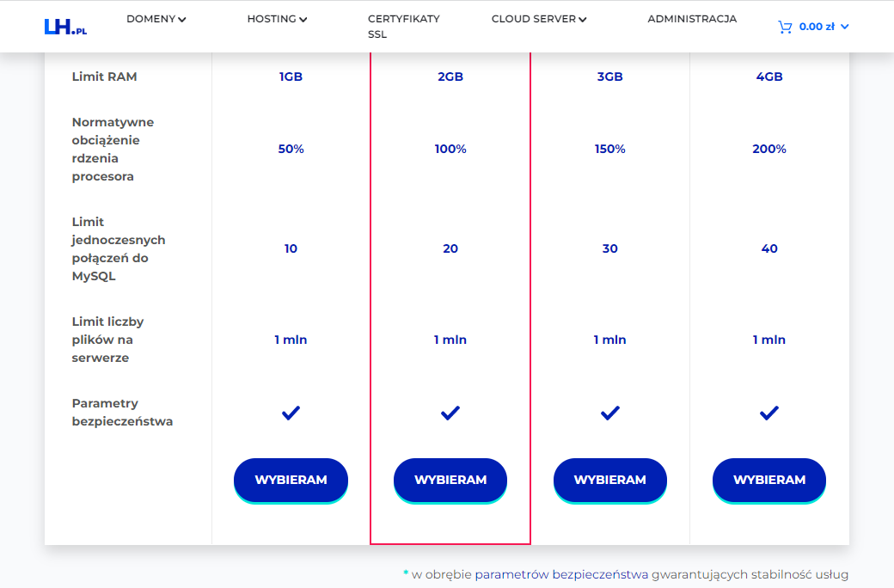
Task: Click checkmark in the 1GB plan column
Action: (291, 413)
